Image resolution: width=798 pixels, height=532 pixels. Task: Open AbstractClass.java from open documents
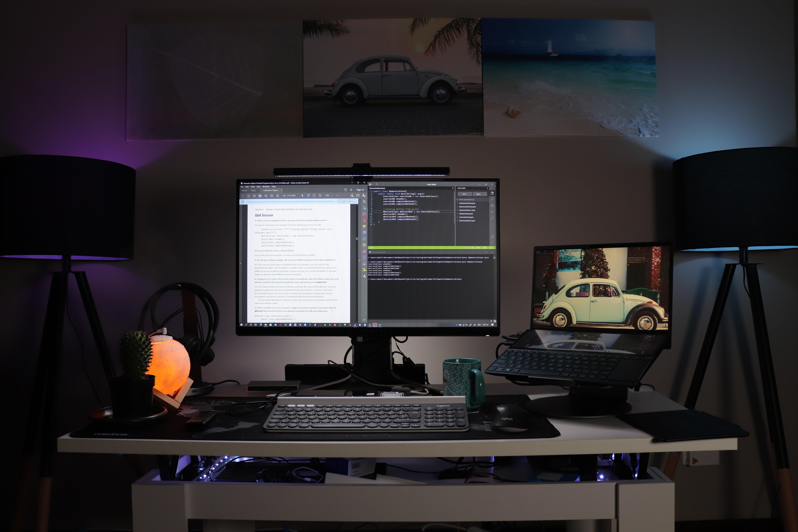466,214
